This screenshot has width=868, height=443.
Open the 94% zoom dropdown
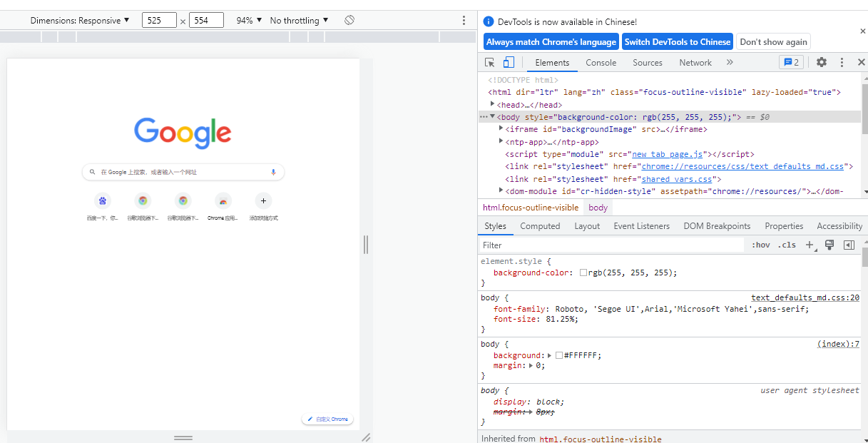click(x=249, y=21)
